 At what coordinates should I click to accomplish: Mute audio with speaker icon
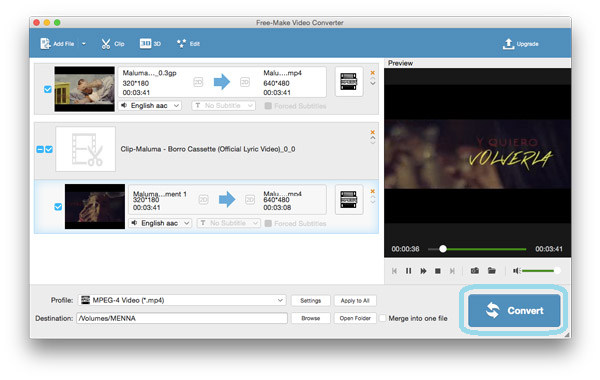516,271
